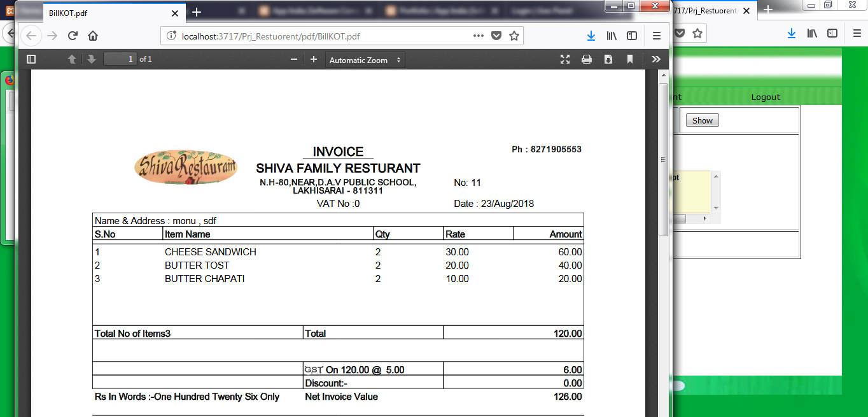Click invoice number No: 11
The width and height of the screenshot is (868, 417).
pos(467,183)
